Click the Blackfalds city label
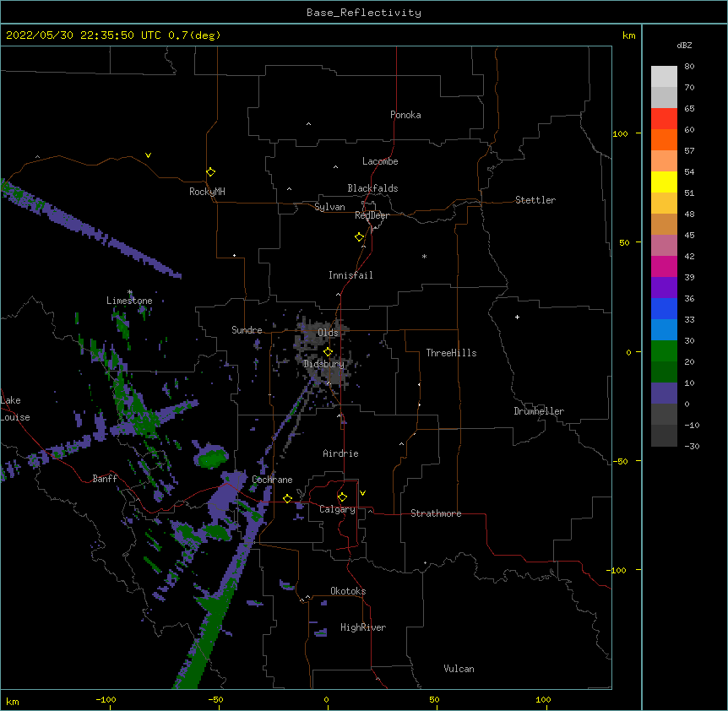Image resolution: width=728 pixels, height=711 pixels. pos(372,188)
